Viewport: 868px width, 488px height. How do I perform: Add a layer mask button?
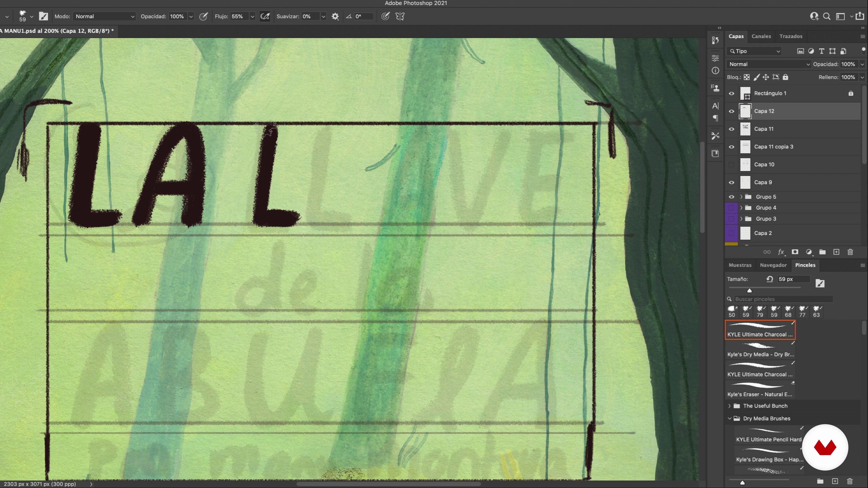(795, 252)
